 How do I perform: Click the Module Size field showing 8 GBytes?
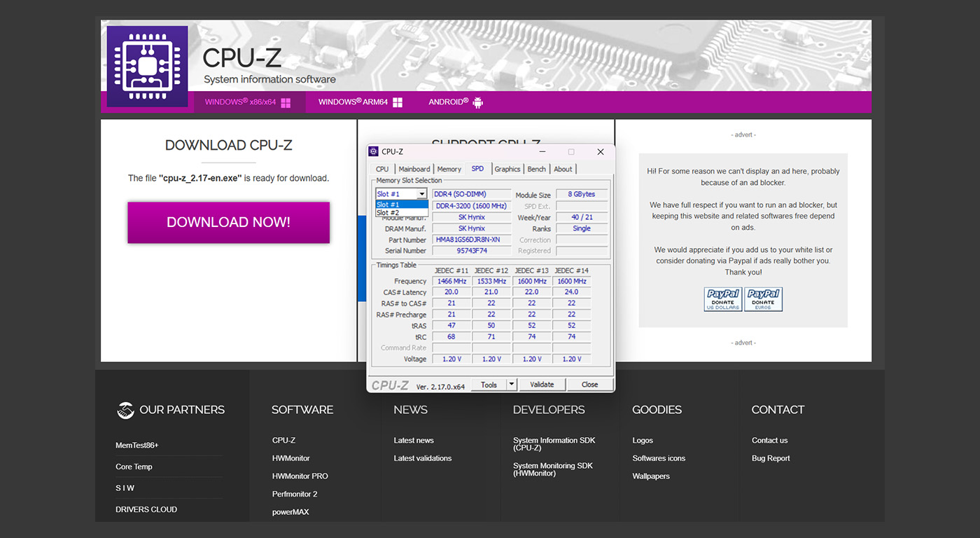(582, 194)
